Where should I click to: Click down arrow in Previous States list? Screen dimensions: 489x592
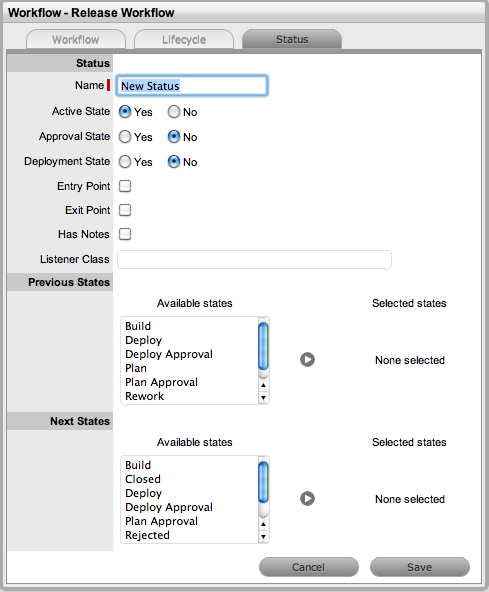pyautogui.click(x=263, y=398)
